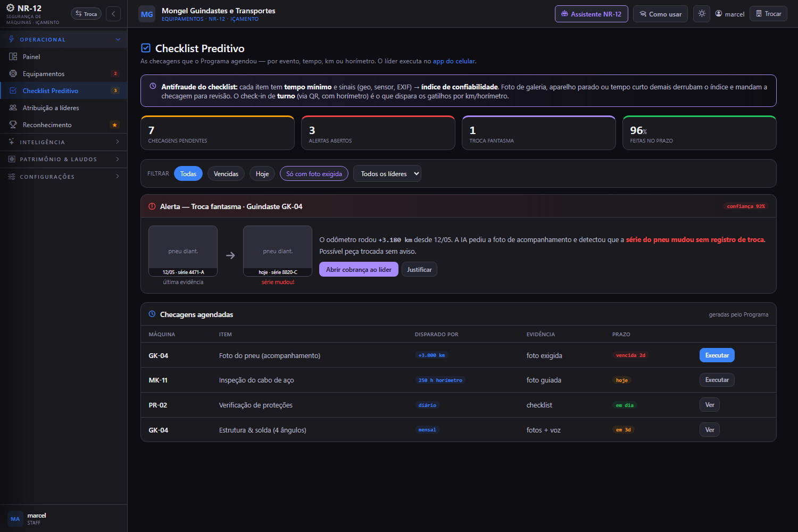Toggle the 'Só com foto exigida' filter
The width and height of the screenshot is (798, 532).
point(314,173)
